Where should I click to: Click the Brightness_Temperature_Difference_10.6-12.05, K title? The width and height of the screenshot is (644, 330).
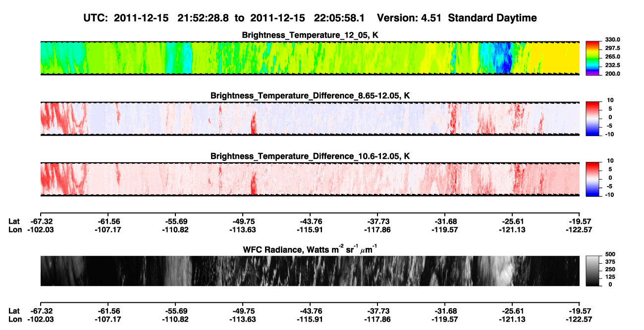pyautogui.click(x=310, y=156)
